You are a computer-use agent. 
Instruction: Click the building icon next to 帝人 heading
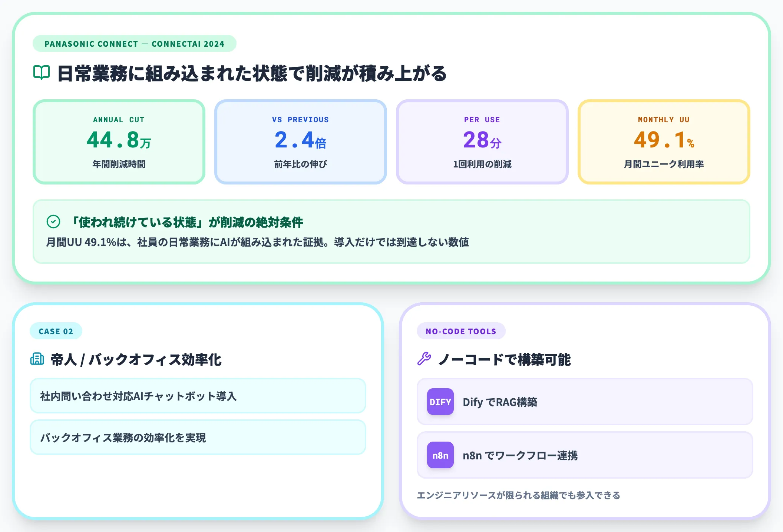click(x=37, y=359)
